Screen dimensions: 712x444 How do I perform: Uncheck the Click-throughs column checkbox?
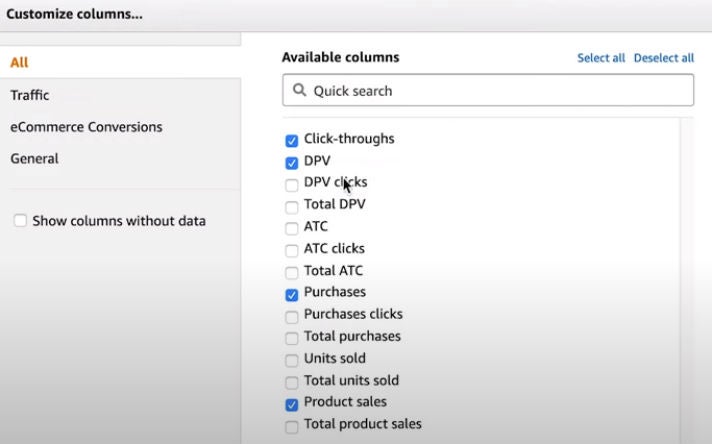pyautogui.click(x=292, y=140)
